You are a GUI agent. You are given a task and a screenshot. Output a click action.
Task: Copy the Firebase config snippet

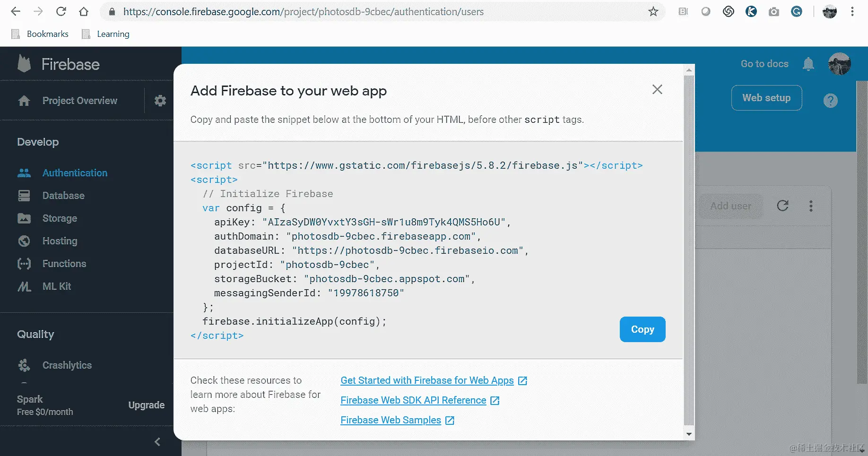point(642,329)
